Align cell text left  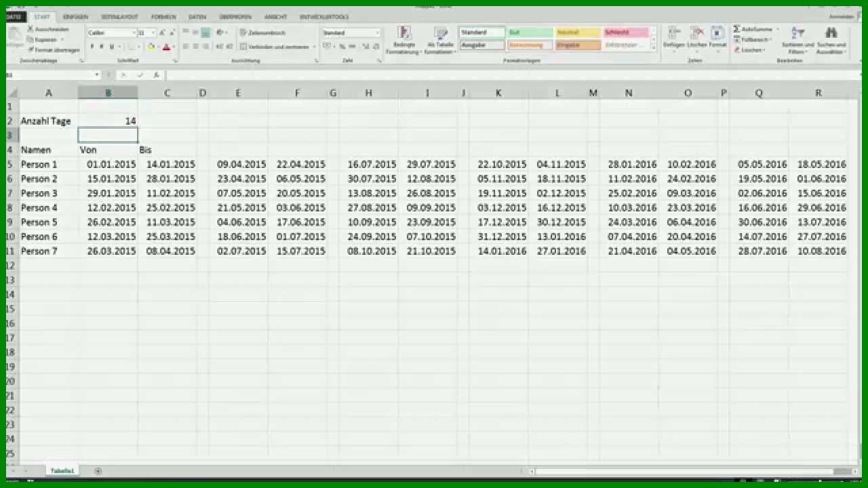coord(186,47)
